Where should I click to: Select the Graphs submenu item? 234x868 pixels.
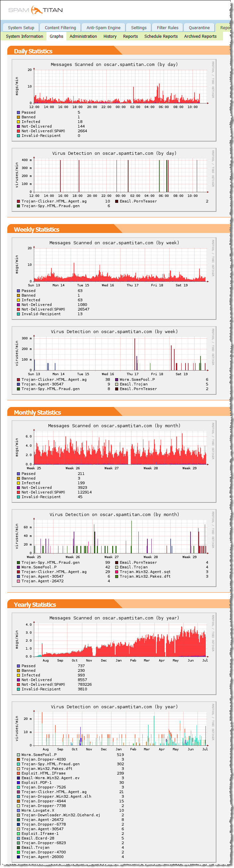(x=56, y=36)
